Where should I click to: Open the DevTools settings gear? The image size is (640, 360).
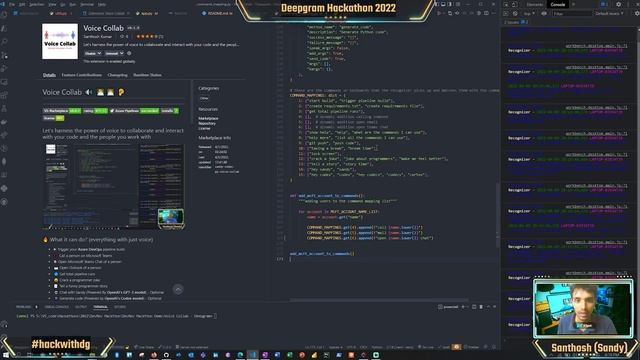[x=619, y=4]
